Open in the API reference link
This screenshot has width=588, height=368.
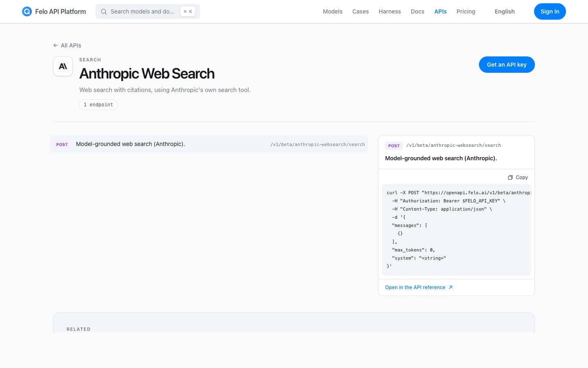419,287
